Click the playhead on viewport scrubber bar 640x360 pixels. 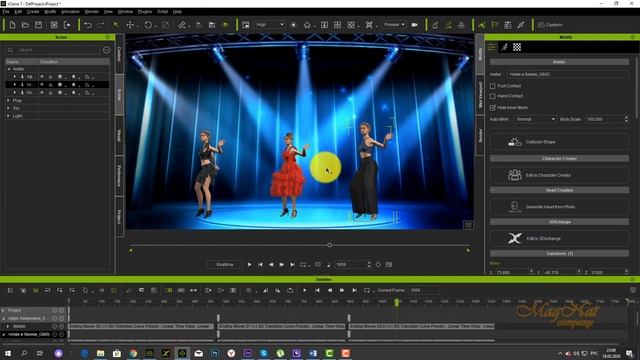pos(329,245)
